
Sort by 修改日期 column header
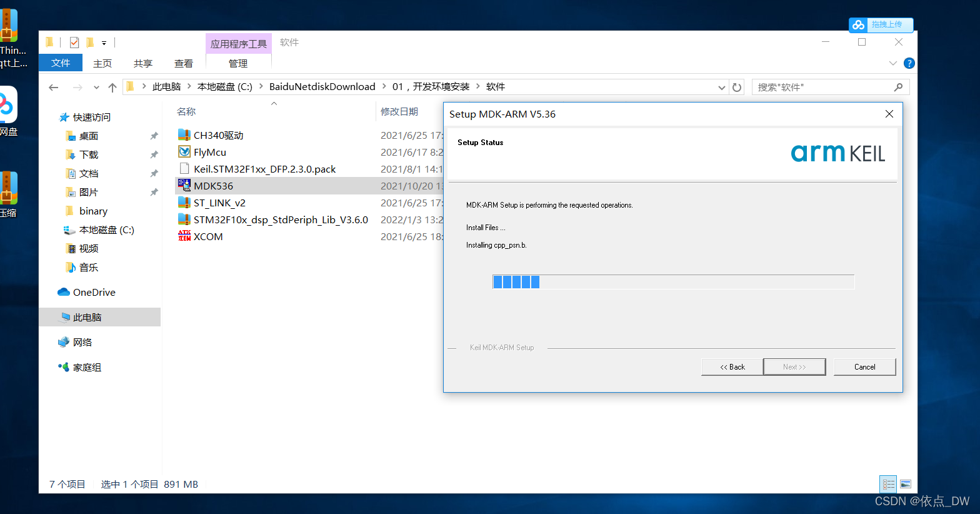[x=399, y=111]
